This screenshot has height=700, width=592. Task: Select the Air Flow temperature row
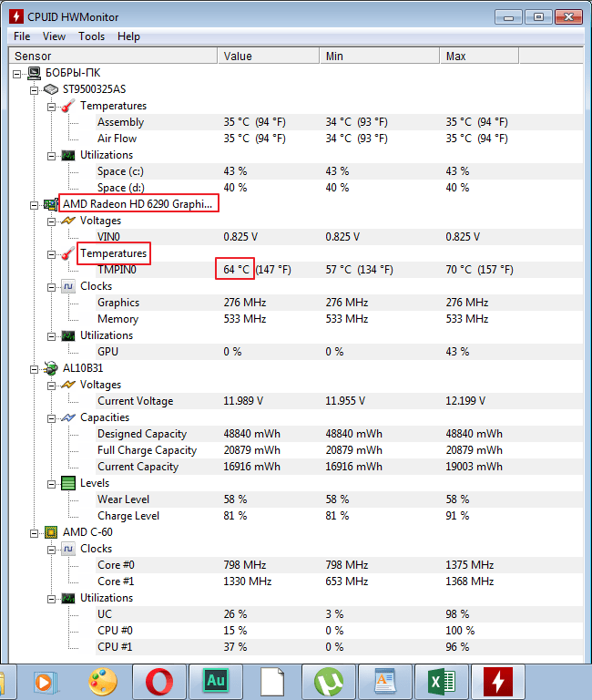[339, 139]
